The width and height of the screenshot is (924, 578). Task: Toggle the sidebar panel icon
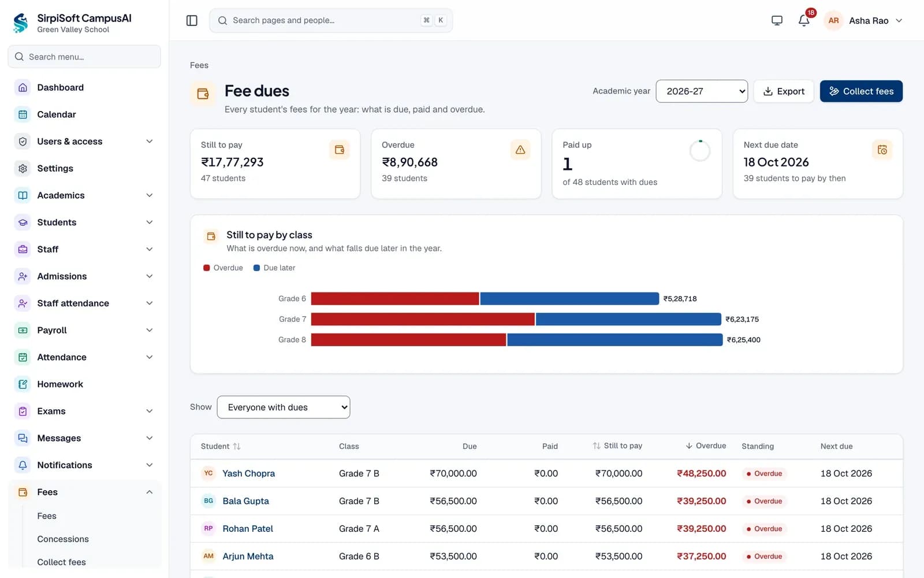192,21
